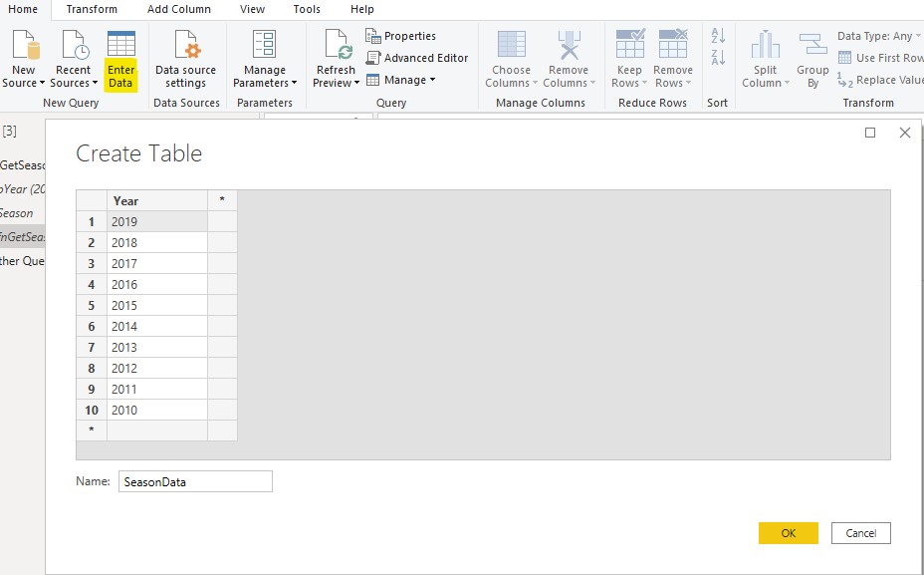Select the cell containing 2015
The height and width of the screenshot is (575, 924).
point(157,305)
